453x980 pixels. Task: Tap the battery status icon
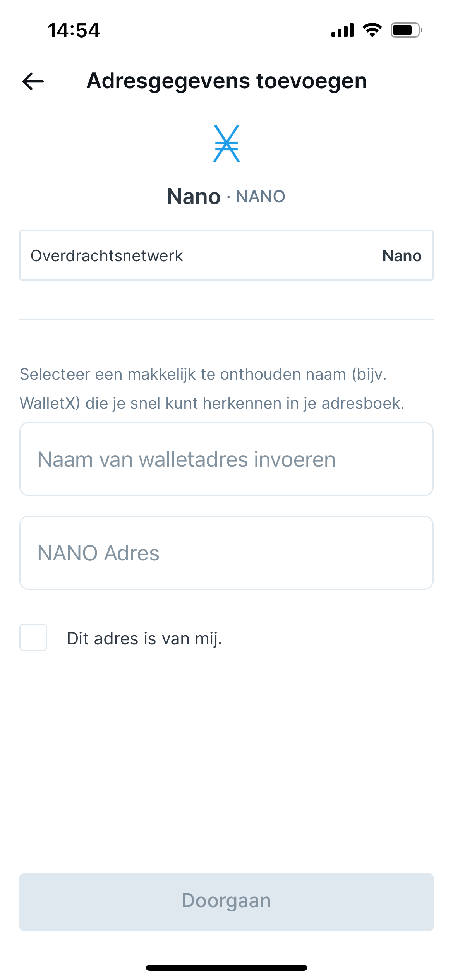tap(406, 30)
